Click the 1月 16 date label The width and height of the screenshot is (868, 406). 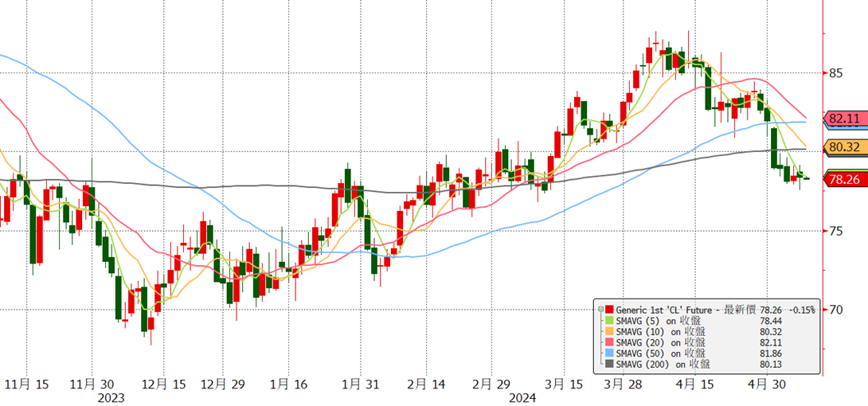(x=287, y=384)
